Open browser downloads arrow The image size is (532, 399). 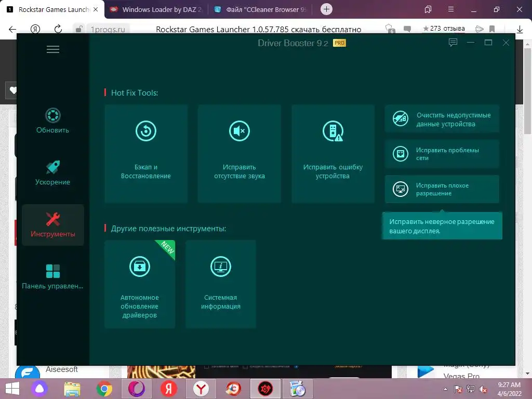(520, 30)
